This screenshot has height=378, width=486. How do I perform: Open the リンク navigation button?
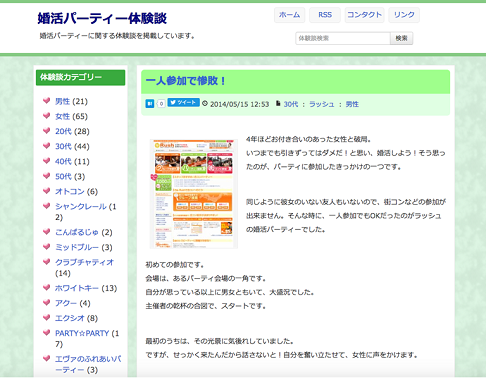click(404, 15)
